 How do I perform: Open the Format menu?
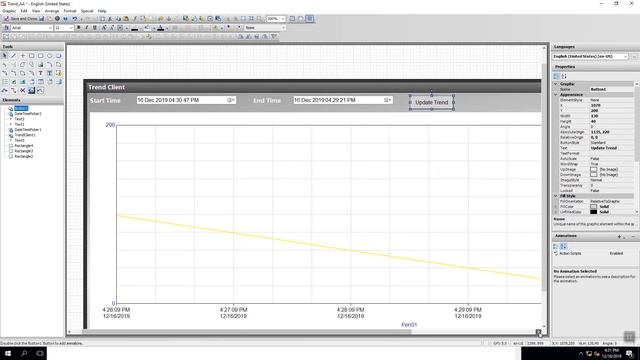[70, 11]
